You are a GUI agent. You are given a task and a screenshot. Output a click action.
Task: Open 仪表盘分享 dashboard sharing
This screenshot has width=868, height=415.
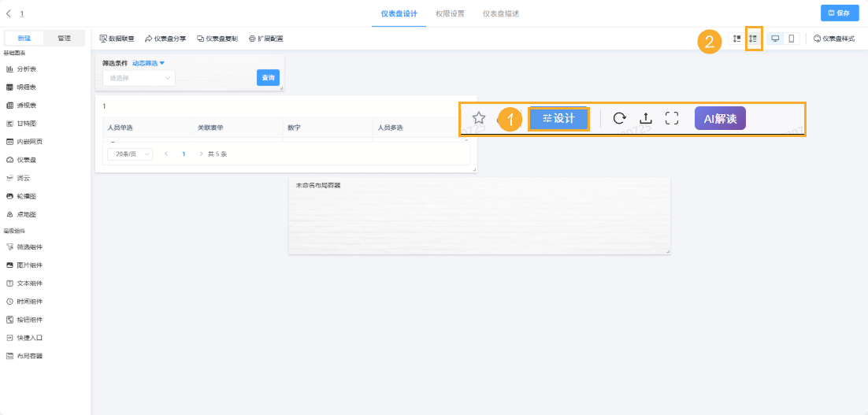[x=165, y=39]
